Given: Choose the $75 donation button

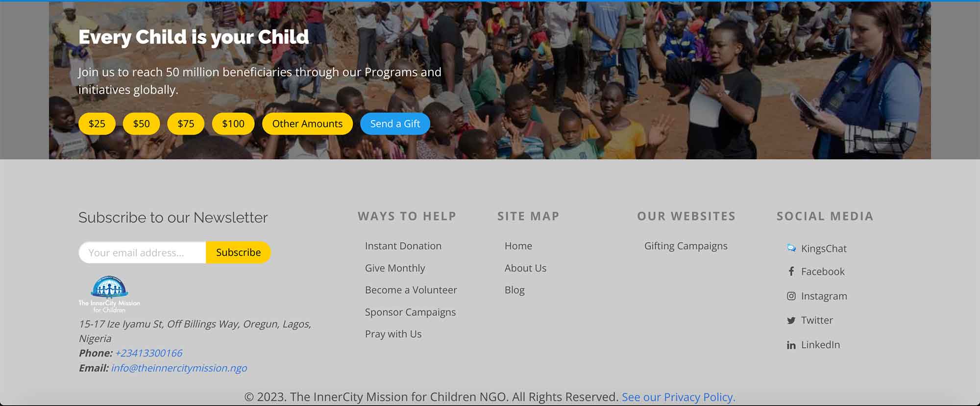Looking at the screenshot, I should 186,124.
